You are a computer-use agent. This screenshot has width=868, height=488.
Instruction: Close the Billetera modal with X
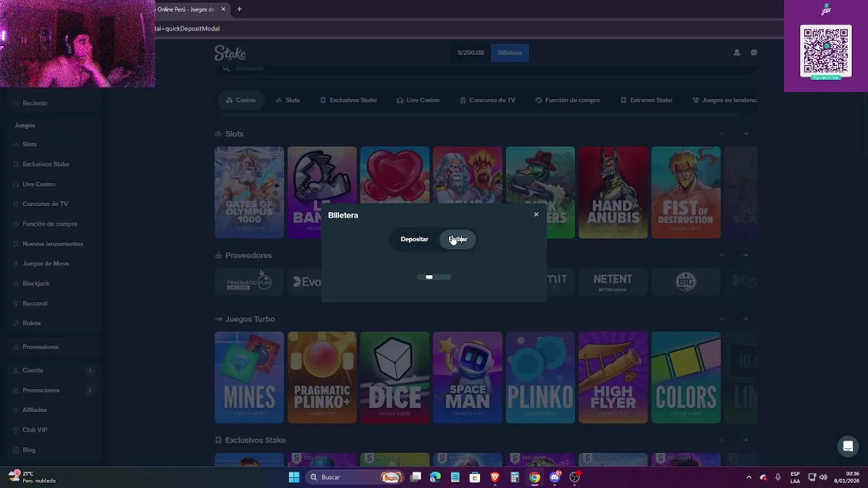536,215
